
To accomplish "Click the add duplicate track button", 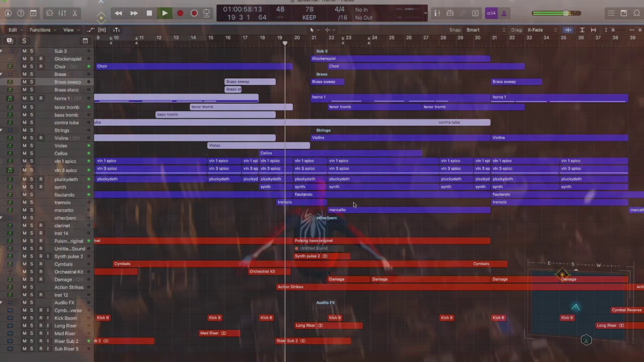I will click(10, 41).
